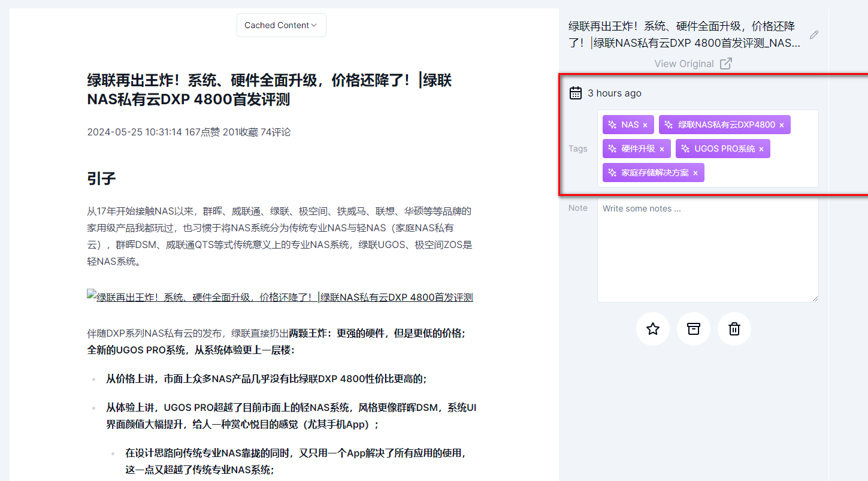
Task: Click the calendar date icon
Action: pos(575,93)
